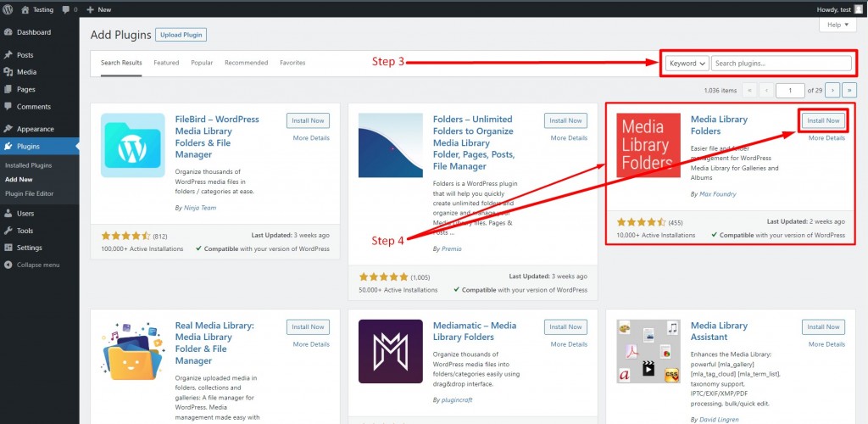Open Add New submenu item
868x424 pixels.
[19, 179]
